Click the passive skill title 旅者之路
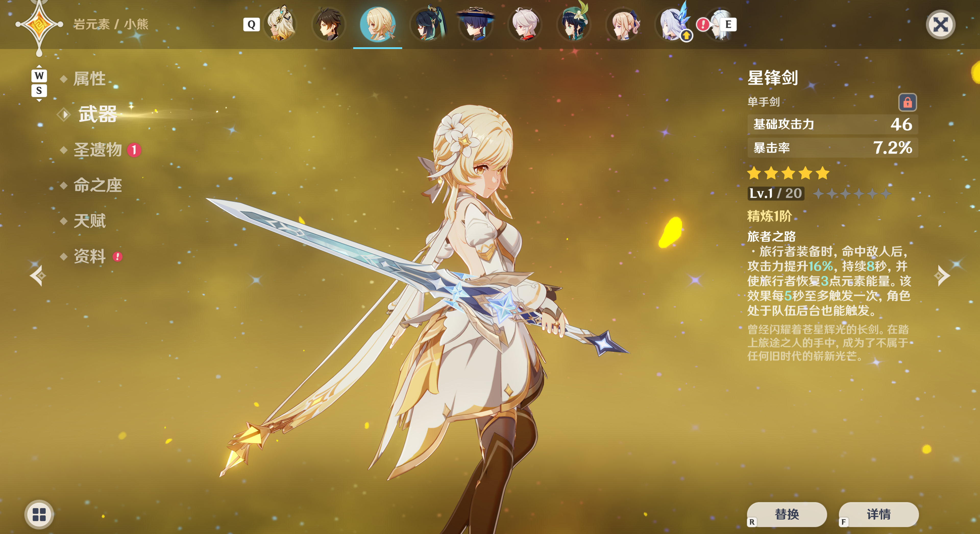Viewport: 980px width, 534px height. [771, 237]
